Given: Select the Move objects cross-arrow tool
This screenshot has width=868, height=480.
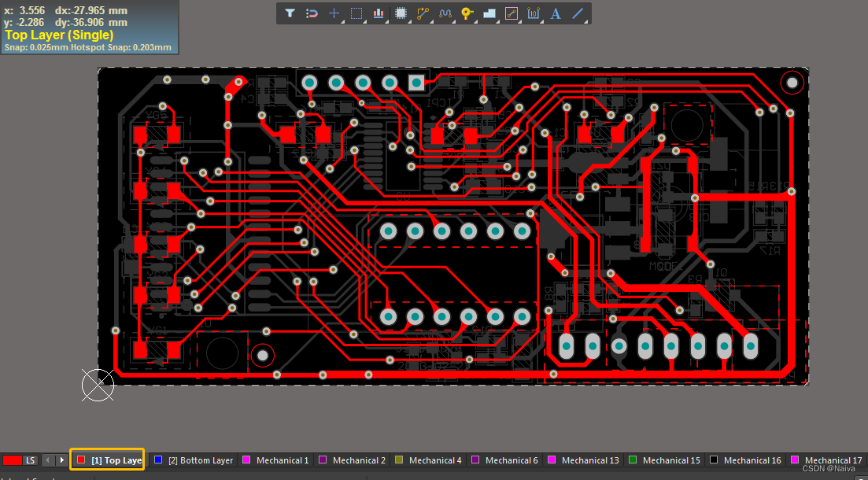Looking at the screenshot, I should point(334,13).
